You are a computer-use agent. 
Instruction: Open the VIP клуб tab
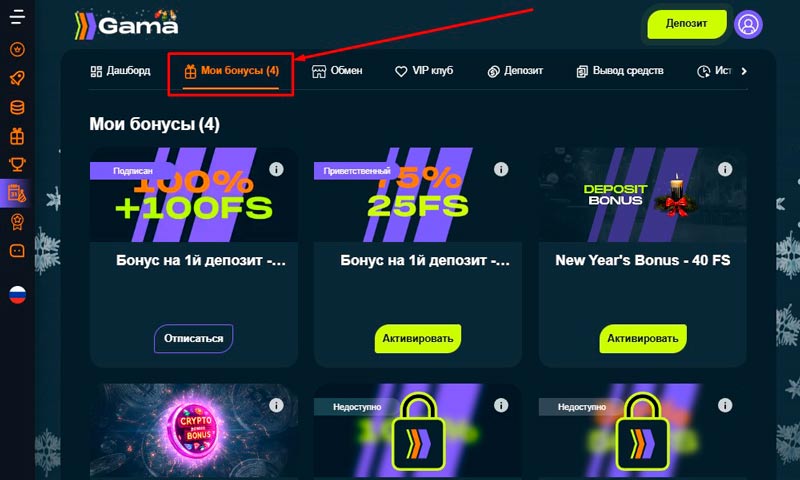pyautogui.click(x=424, y=71)
